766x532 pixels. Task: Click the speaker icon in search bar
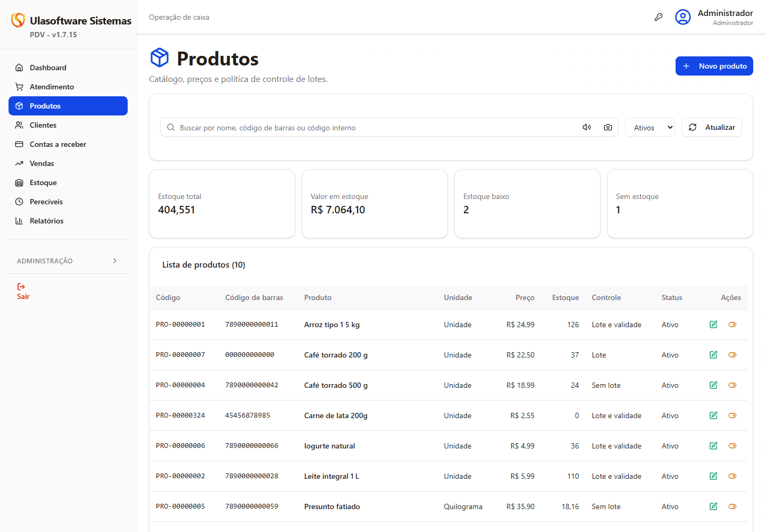coord(587,127)
